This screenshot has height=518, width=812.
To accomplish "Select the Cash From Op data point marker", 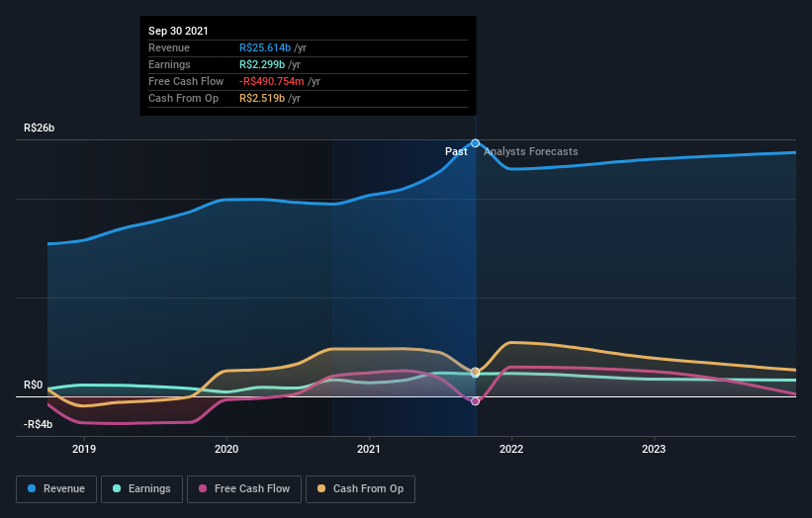I will [x=475, y=372].
